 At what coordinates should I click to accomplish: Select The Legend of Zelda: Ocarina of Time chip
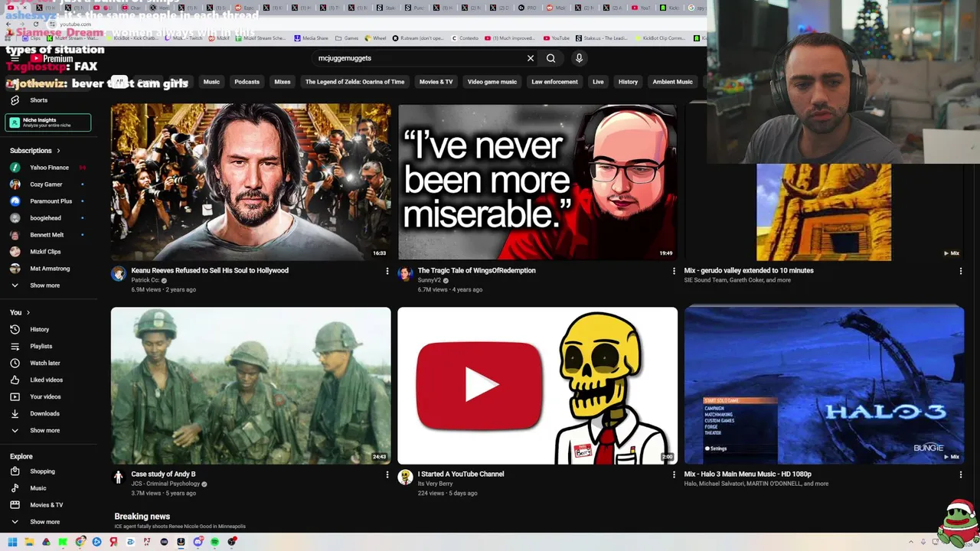point(354,82)
